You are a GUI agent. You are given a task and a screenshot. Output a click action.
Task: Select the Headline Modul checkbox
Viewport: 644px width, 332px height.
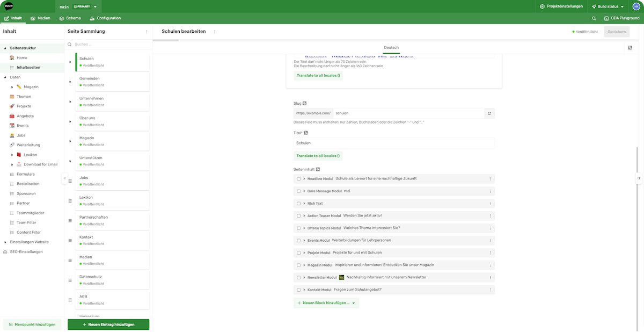[x=299, y=178]
